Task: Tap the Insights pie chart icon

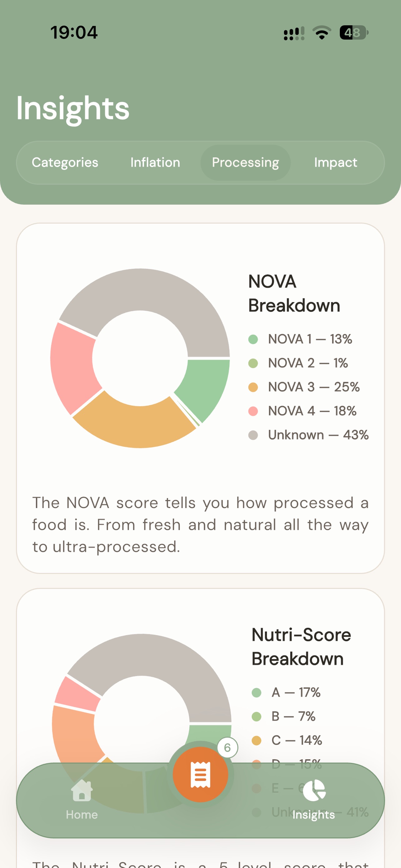Action: 314,790
